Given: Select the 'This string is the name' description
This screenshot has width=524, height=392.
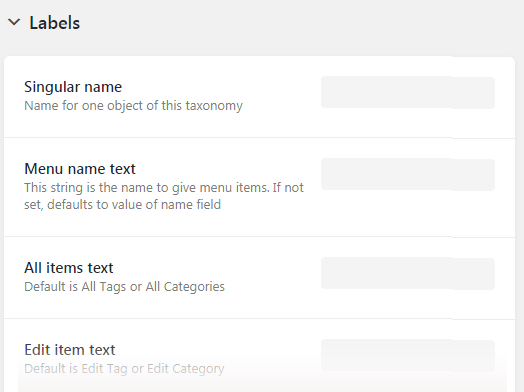Looking at the screenshot, I should point(164,196).
